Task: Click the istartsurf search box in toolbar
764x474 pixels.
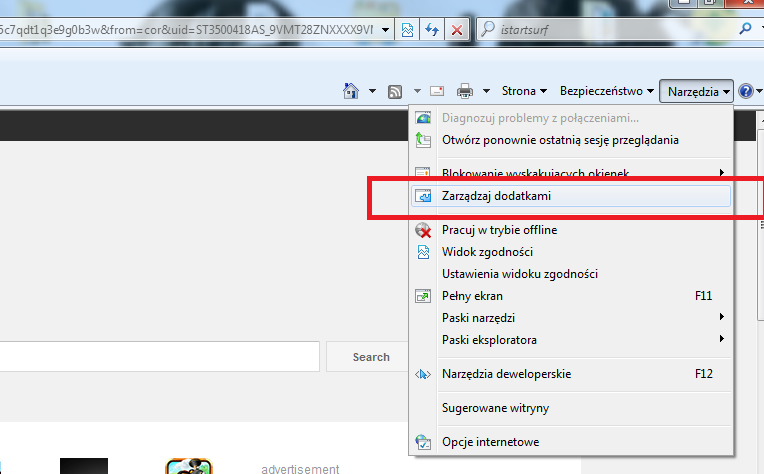Action: point(615,30)
